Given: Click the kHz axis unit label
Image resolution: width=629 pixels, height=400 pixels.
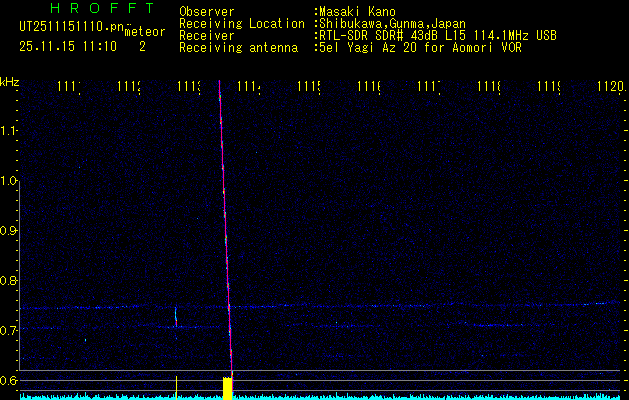Looking at the screenshot, I should pyautogui.click(x=10, y=81).
